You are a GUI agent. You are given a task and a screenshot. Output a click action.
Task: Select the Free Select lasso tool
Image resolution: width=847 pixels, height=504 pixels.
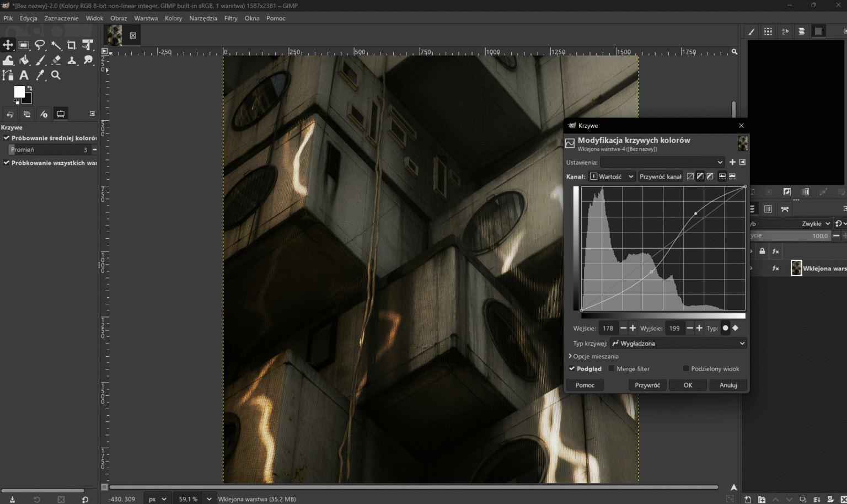coord(40,45)
